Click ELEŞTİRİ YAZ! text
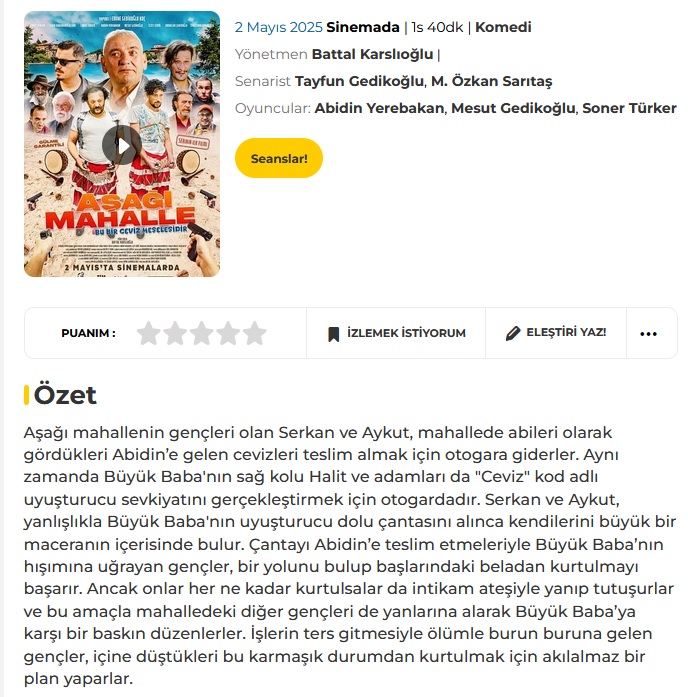 tap(566, 332)
